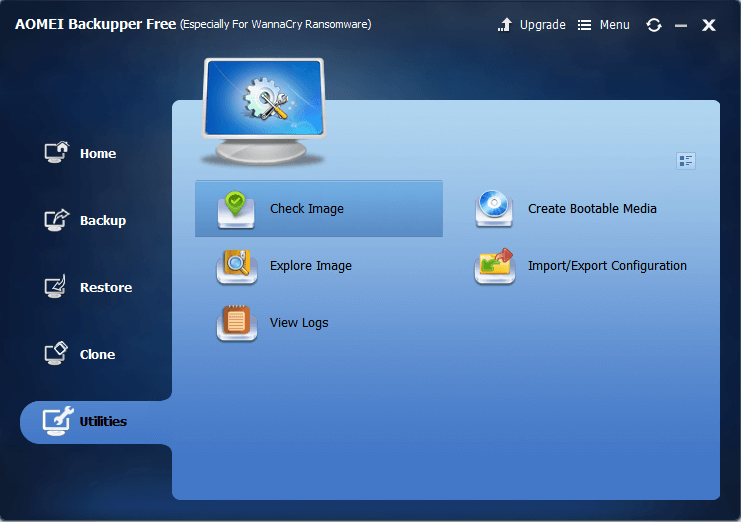Click the refresh icon in title bar
The height and width of the screenshot is (522, 741).
point(654,25)
